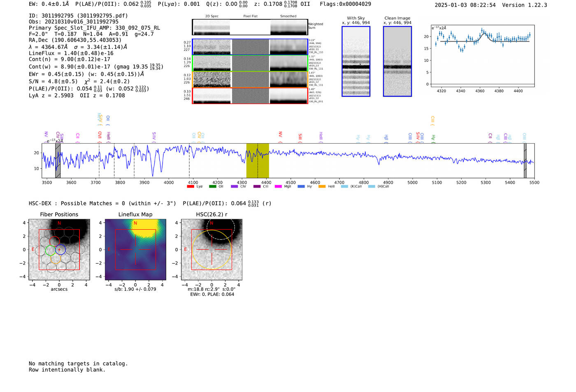Image resolution: width=576 pixels, height=392 pixels.
Task: Select the 2025-01-03 08:22:54 timestamp
Action: (465, 5)
